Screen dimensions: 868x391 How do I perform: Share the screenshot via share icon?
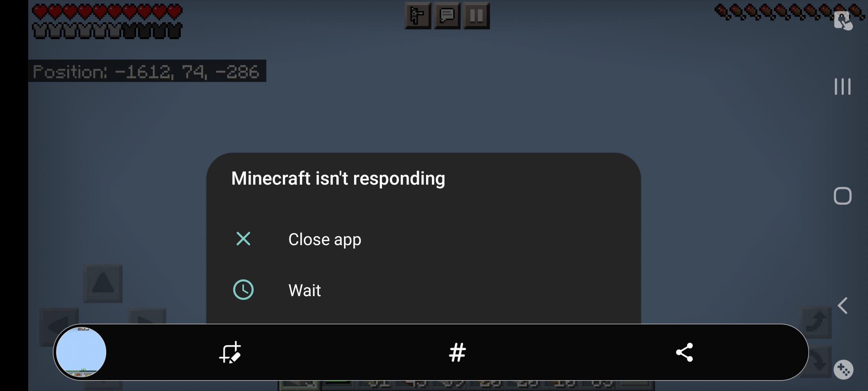click(x=684, y=352)
